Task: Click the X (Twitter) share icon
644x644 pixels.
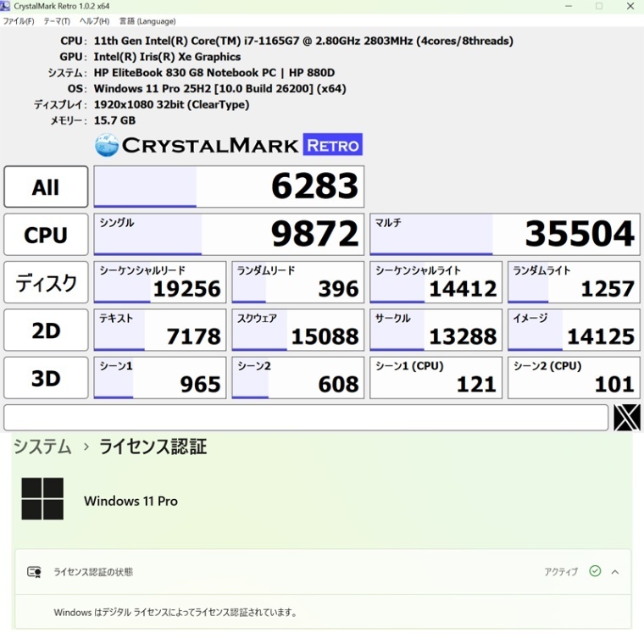Action: coord(627,417)
